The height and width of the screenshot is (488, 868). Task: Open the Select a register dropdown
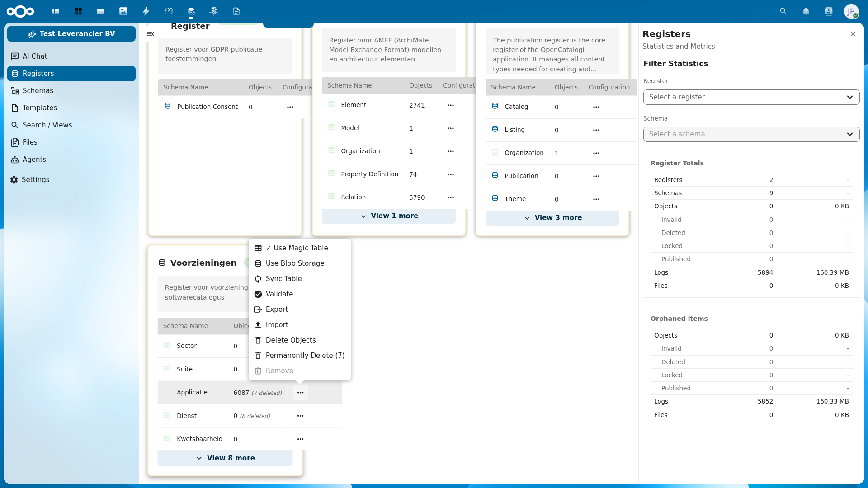tap(751, 97)
